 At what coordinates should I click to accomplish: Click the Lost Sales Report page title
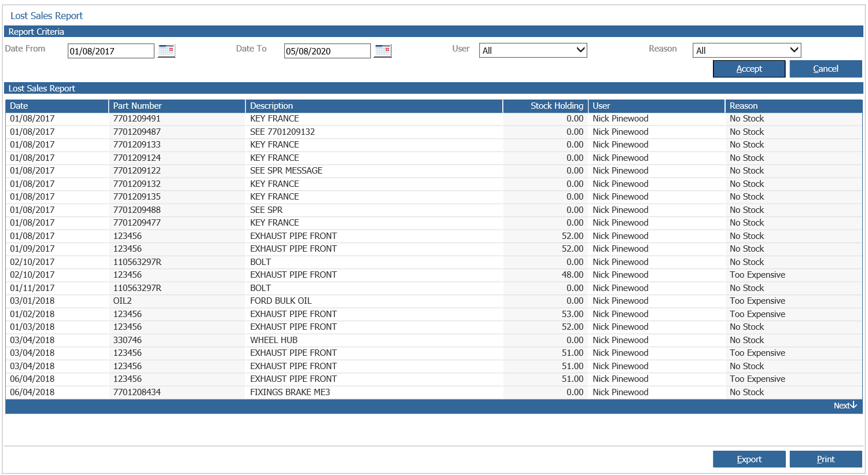click(x=46, y=16)
